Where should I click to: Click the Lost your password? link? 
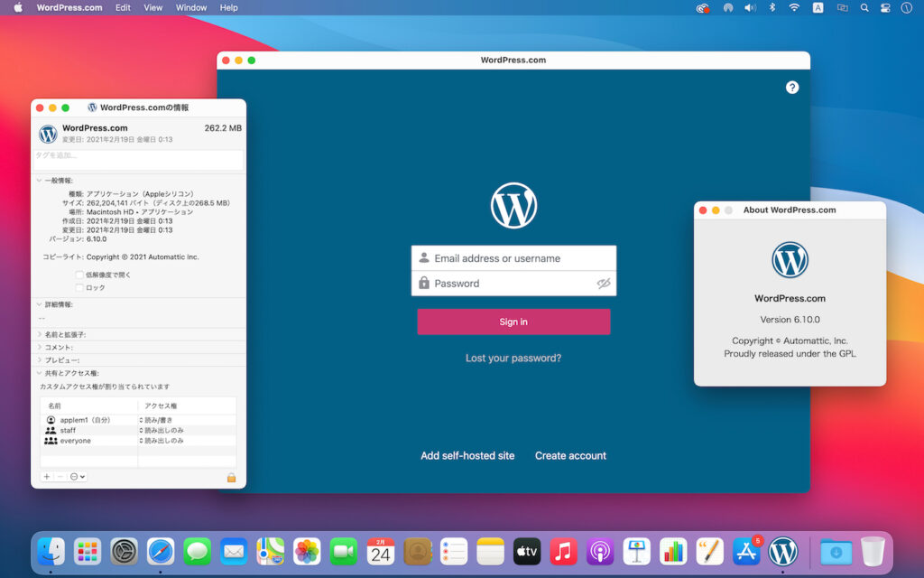pyautogui.click(x=513, y=358)
